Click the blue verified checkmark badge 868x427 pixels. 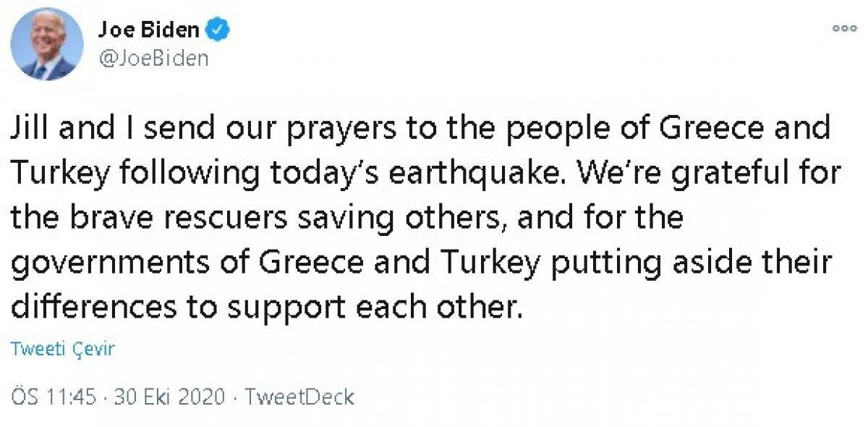coord(218,30)
